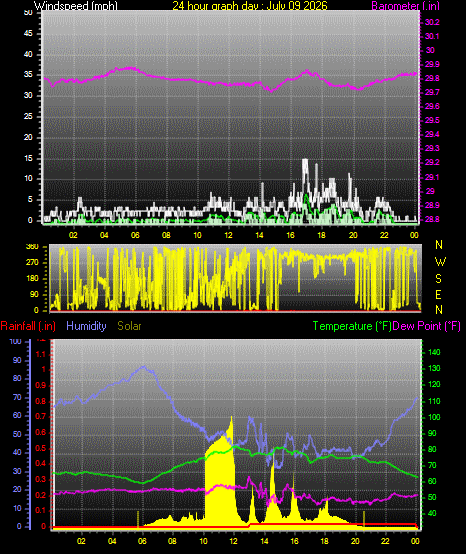
Task: Select the red '0.8' rainfall axis value
Action: coord(41,402)
